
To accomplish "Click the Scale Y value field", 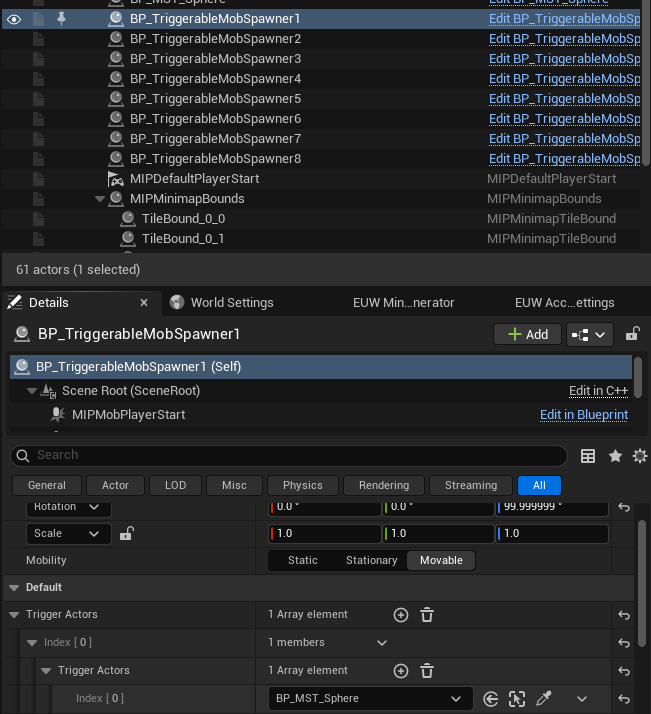I will [x=438, y=534].
